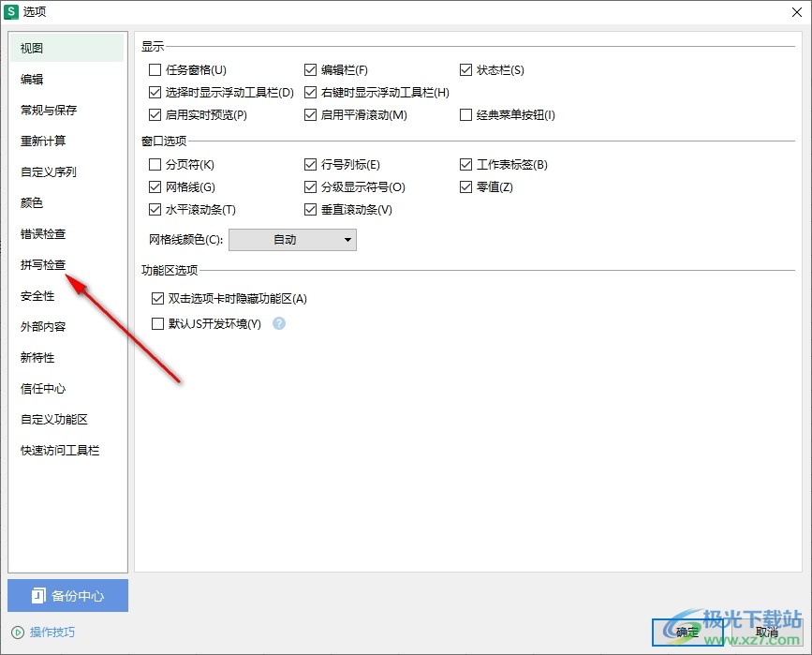Click the 取消 button
The image size is (812, 655).
coord(766,633)
